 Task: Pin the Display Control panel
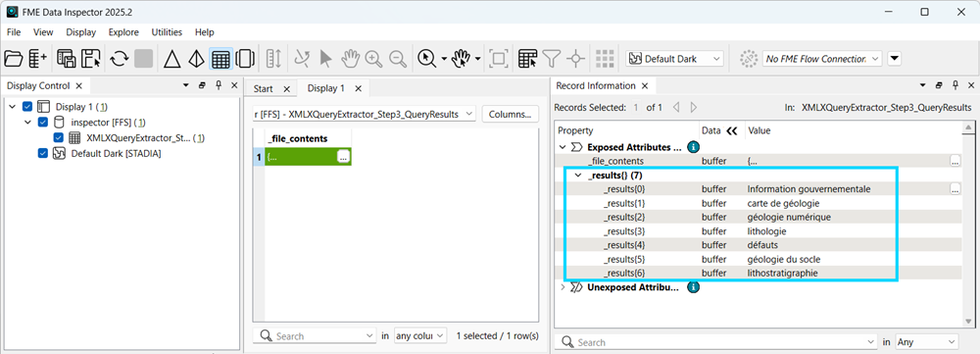pyautogui.click(x=219, y=85)
